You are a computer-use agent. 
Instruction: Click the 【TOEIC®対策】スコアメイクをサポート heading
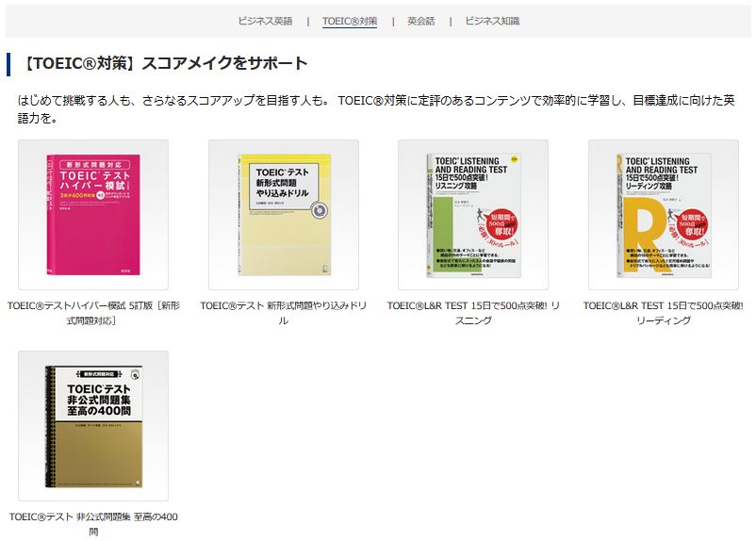164,64
